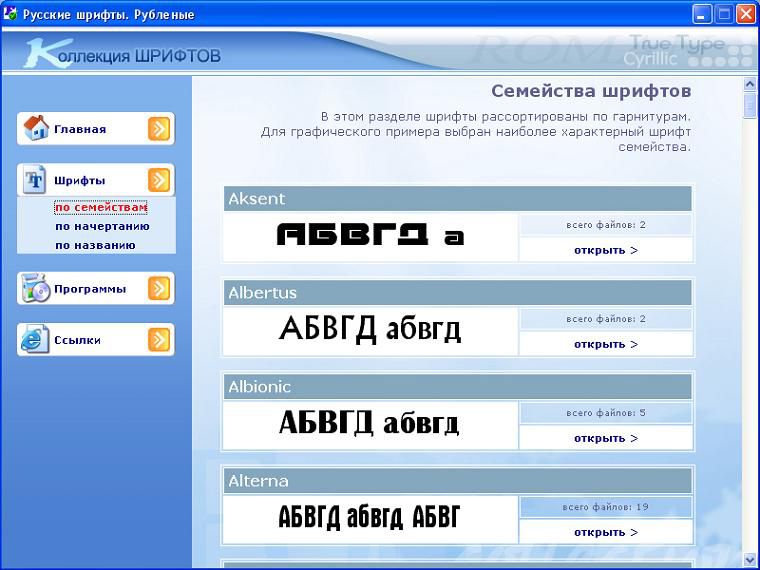Click the house icon beside Главная
Viewport: 760px width, 570px height.
point(36,128)
